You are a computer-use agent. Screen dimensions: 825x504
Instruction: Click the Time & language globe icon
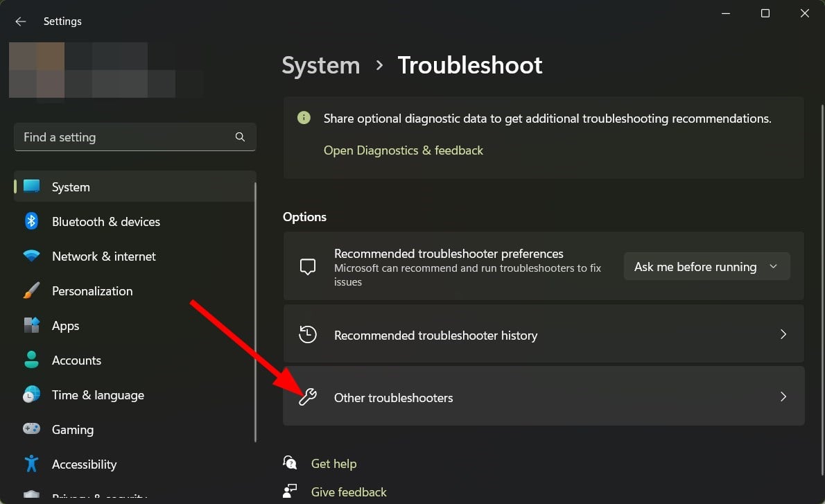tap(32, 395)
